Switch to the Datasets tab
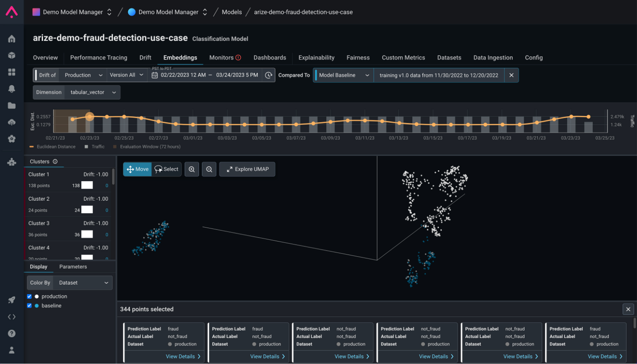Image resolution: width=637 pixels, height=364 pixels. pos(449,57)
